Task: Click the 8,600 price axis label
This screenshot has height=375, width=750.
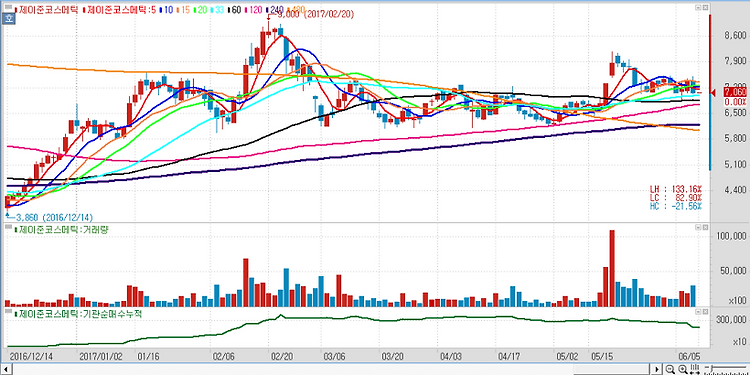Action: 735,36
